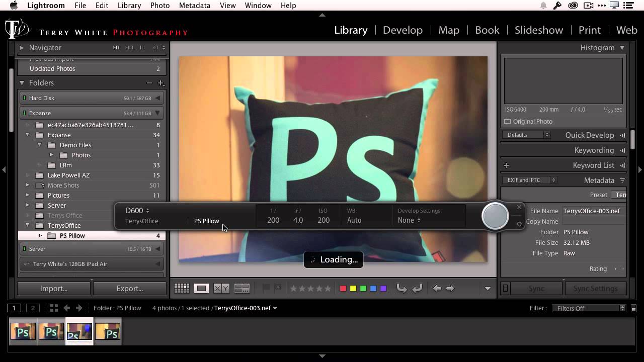Open the Photo menu

click(159, 6)
